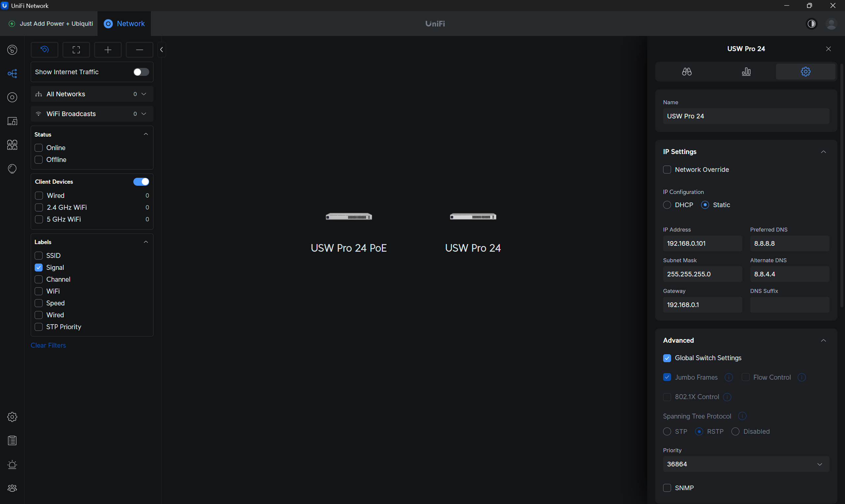Collapse the IP Settings section

(x=823, y=152)
